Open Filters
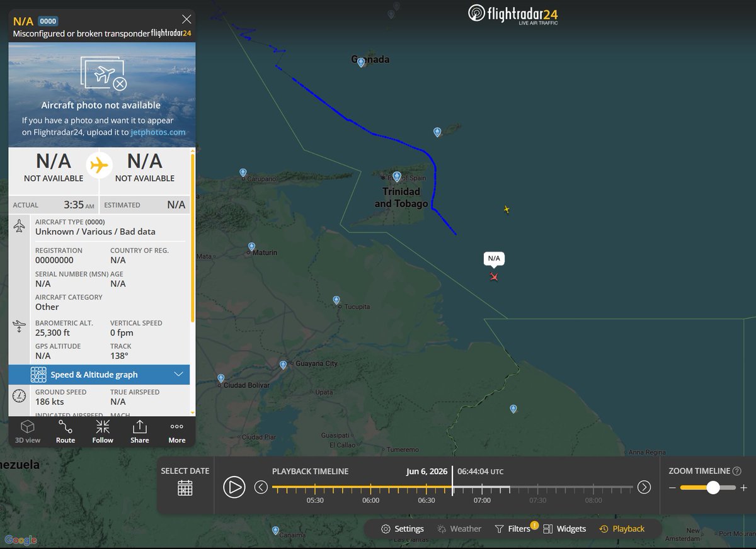The image size is (756, 549). point(512,529)
